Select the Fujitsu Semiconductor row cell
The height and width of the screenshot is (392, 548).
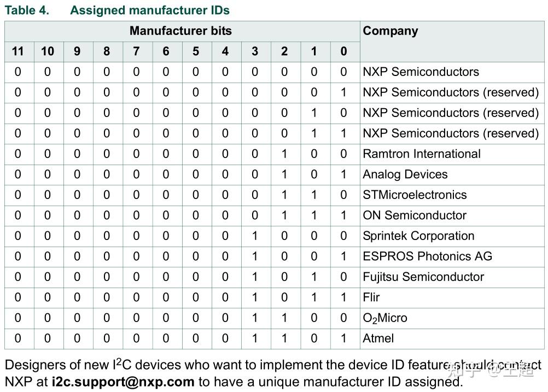(x=423, y=277)
